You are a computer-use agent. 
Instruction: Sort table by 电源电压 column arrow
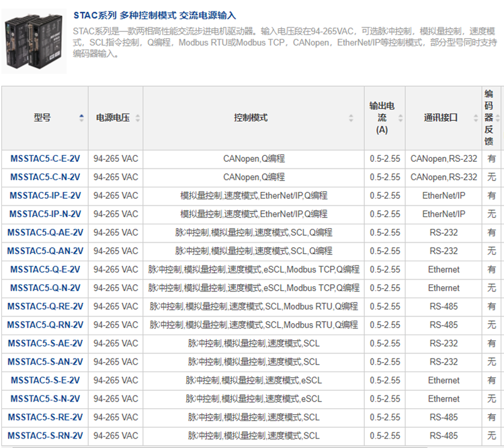(138, 118)
